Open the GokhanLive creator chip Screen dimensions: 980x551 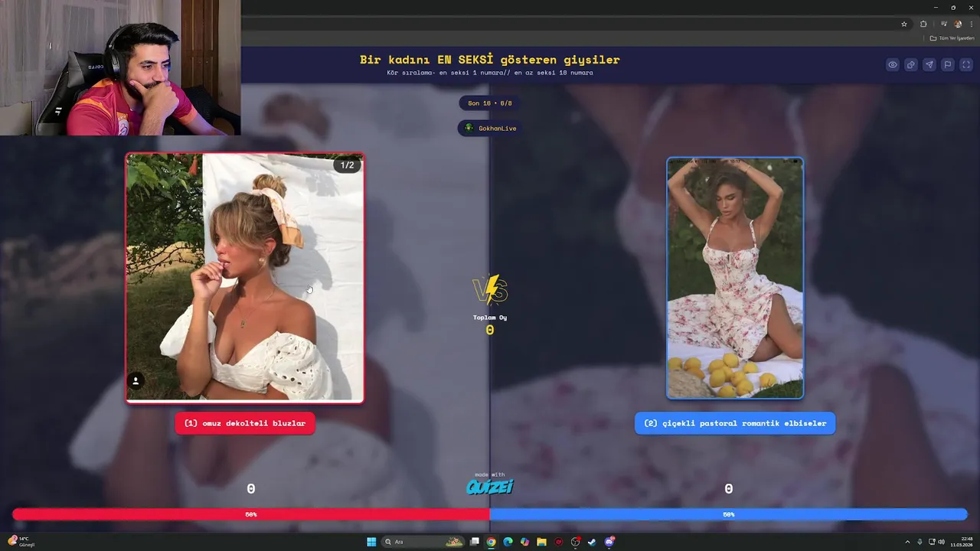tap(490, 128)
